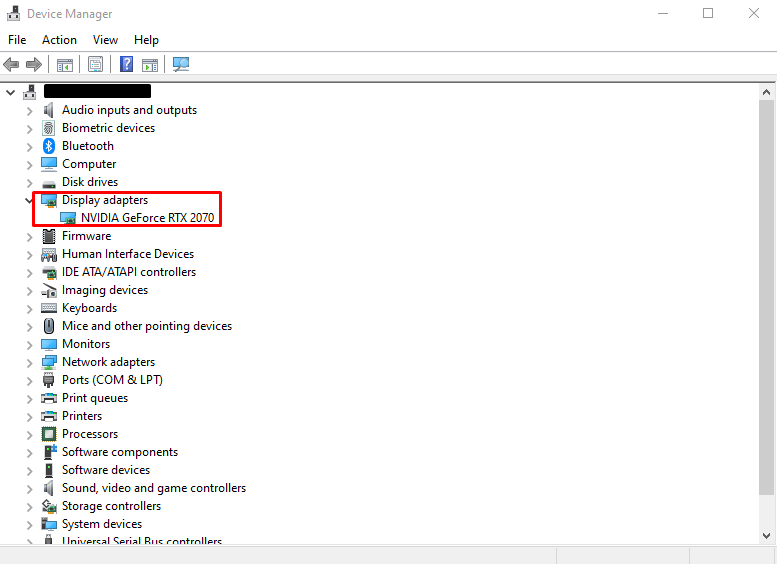777x564 pixels.
Task: Open the Properties toolbar icon
Action: (95, 64)
